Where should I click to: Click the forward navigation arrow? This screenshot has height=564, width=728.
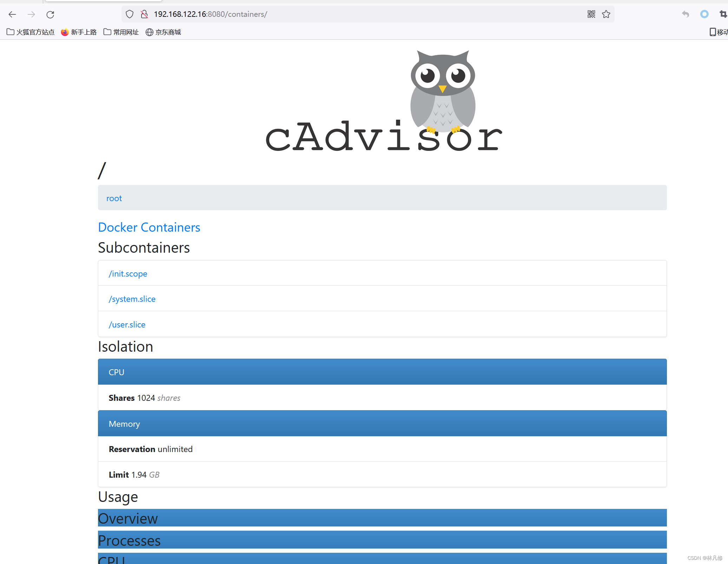click(x=31, y=14)
